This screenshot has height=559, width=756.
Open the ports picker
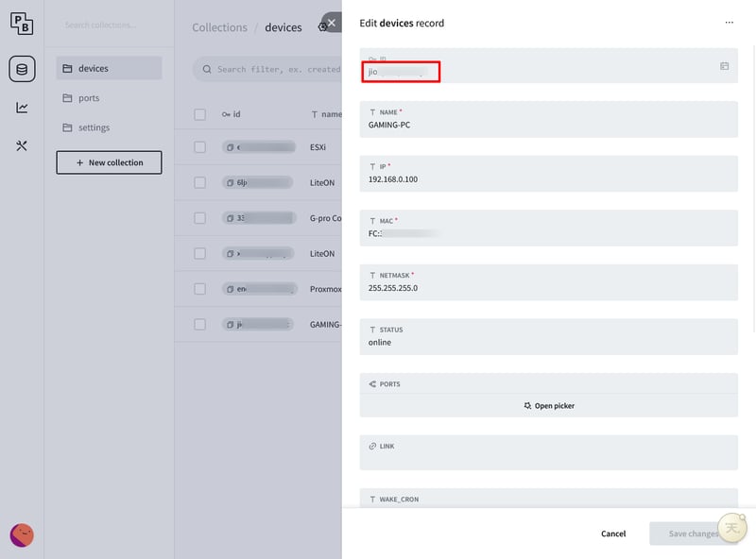coord(549,406)
